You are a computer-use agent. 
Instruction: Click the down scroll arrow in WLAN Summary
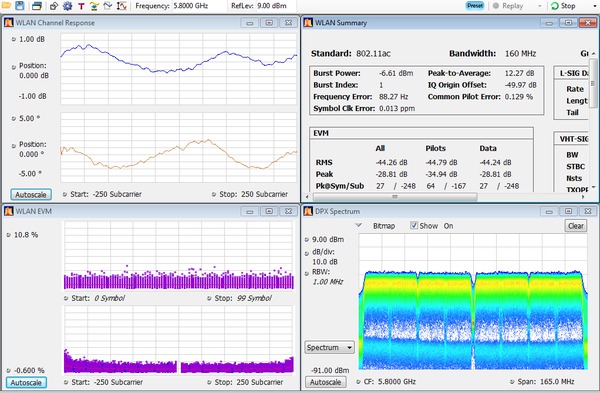(x=593, y=187)
